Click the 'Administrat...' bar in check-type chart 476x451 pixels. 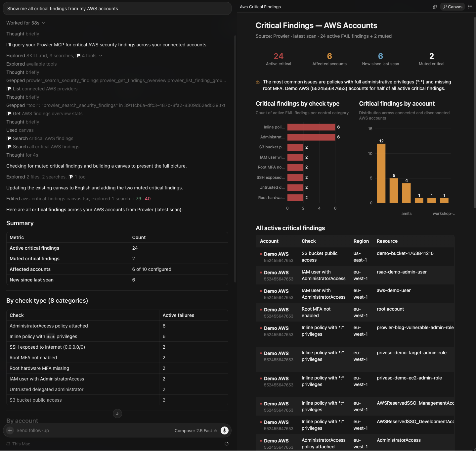pyautogui.click(x=311, y=137)
